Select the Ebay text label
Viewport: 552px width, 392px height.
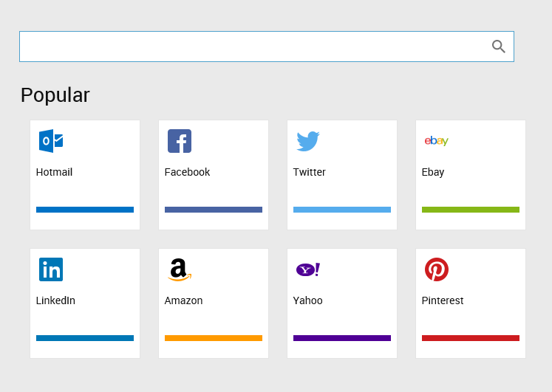[433, 172]
